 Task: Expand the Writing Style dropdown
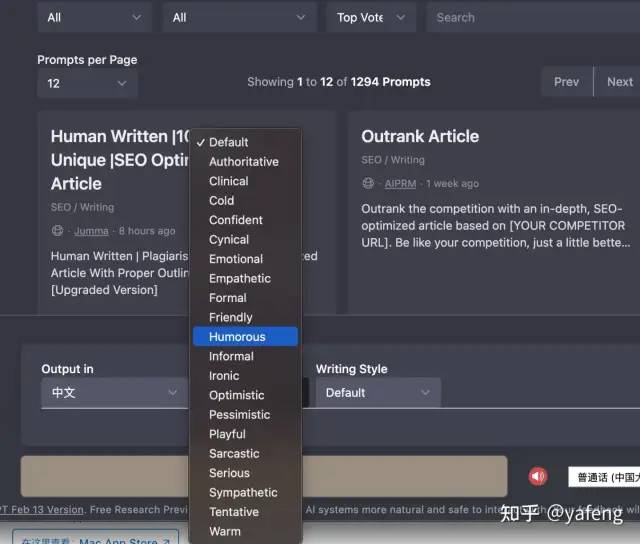(377, 393)
